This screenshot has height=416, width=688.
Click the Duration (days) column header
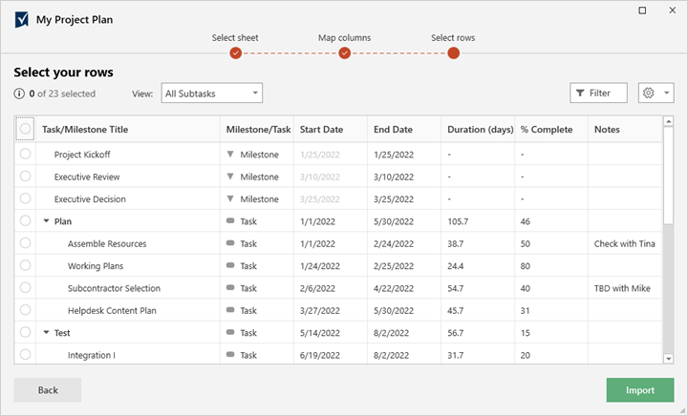click(x=480, y=129)
